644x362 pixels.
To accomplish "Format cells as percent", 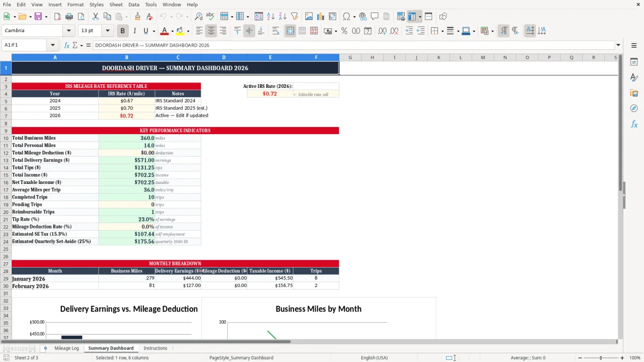I will pyautogui.click(x=344, y=31).
